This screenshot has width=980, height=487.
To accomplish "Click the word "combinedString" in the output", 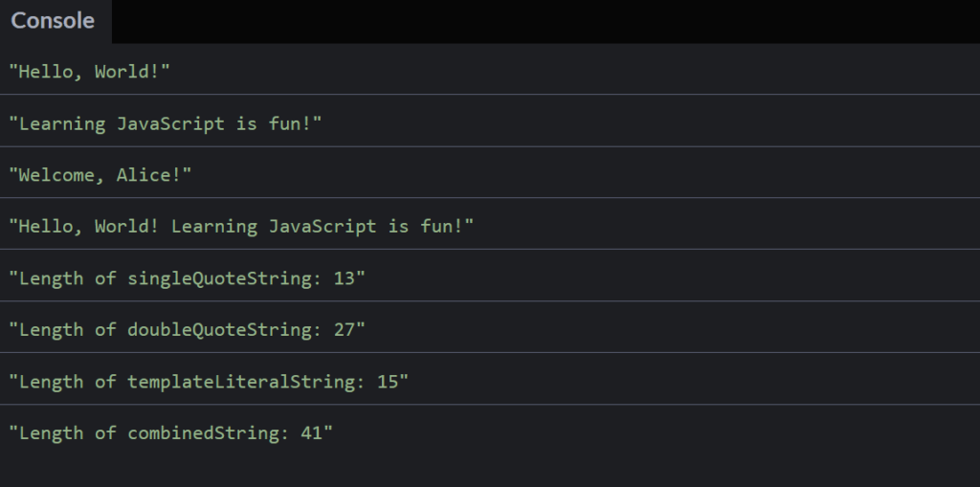I will [x=202, y=433].
